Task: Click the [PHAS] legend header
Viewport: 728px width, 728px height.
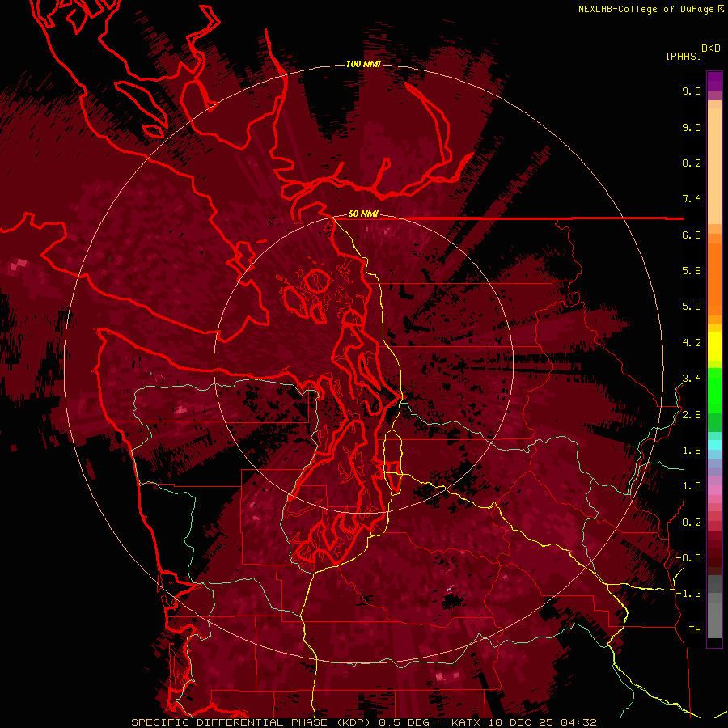Action: (684, 56)
